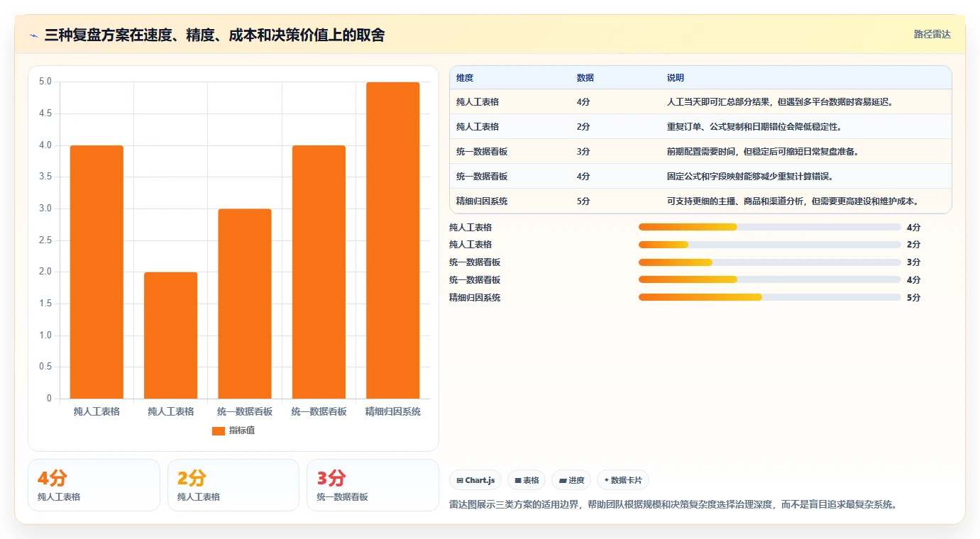Click the 表格 chip

tap(527, 480)
